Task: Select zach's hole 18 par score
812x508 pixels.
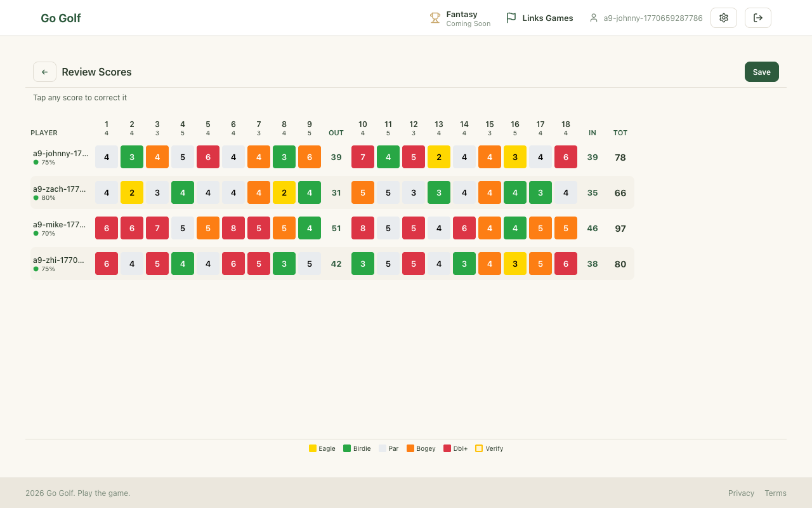Action: pos(566,192)
